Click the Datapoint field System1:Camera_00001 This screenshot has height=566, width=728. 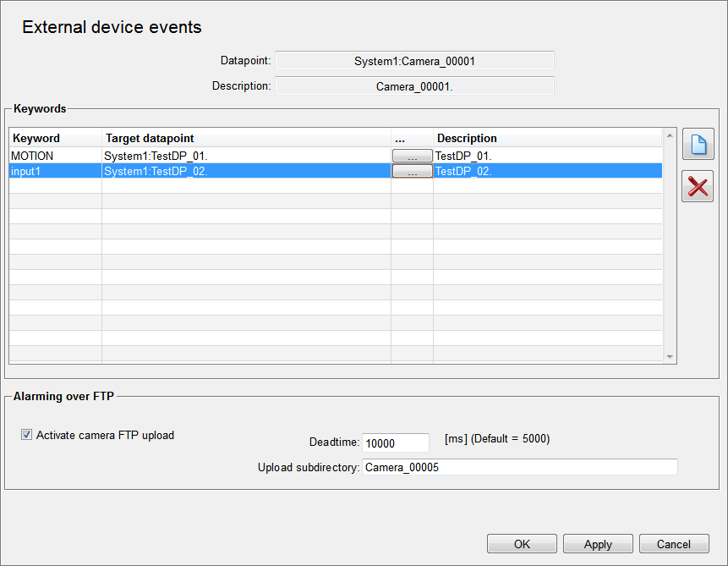(x=414, y=61)
